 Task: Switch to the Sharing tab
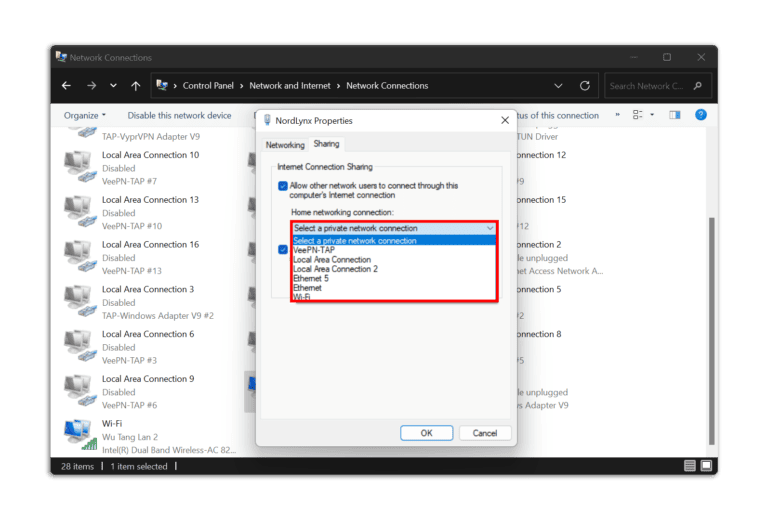326,143
